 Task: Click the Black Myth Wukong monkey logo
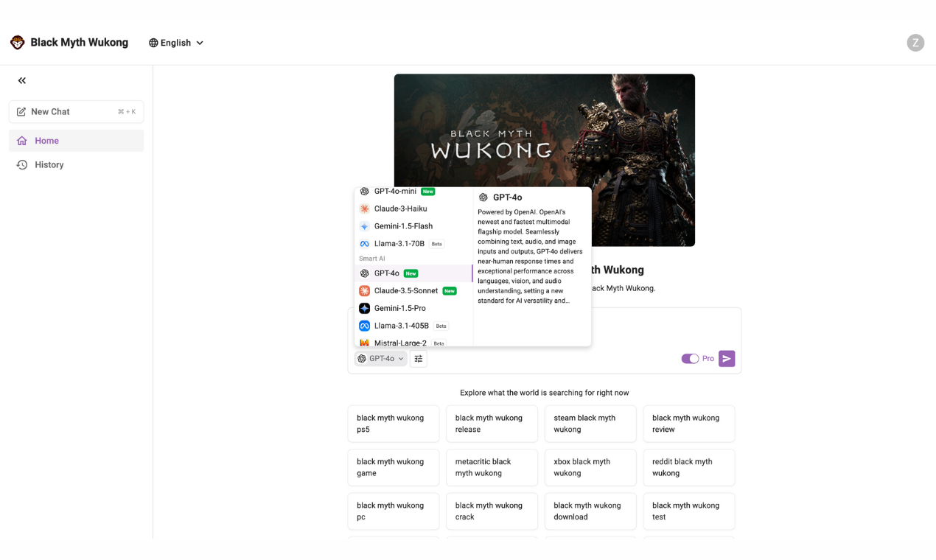(x=18, y=43)
